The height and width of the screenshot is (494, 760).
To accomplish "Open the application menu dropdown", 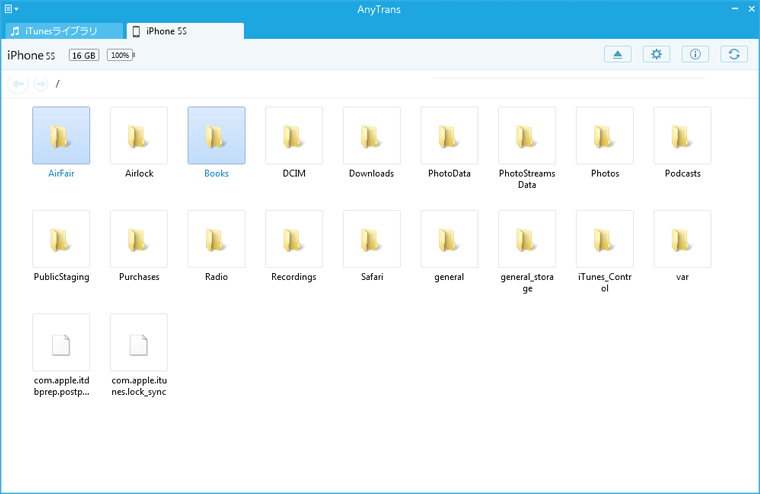I will pyautogui.click(x=11, y=9).
